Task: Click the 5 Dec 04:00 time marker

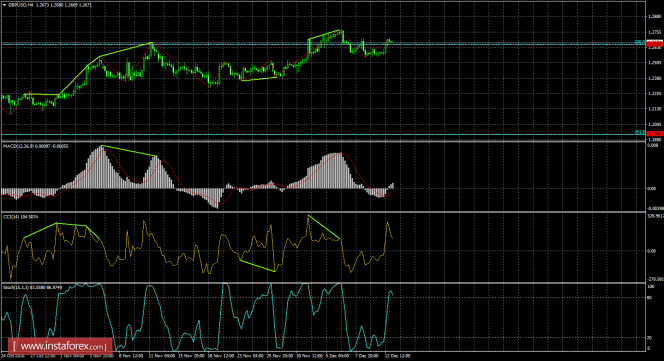Action: pyautogui.click(x=338, y=356)
